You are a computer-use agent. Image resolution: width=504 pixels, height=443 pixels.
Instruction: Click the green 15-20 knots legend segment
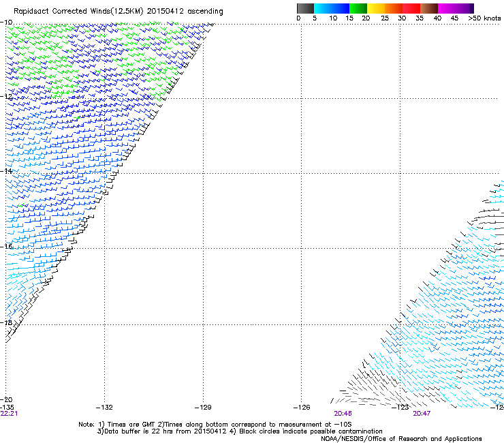[x=358, y=8]
